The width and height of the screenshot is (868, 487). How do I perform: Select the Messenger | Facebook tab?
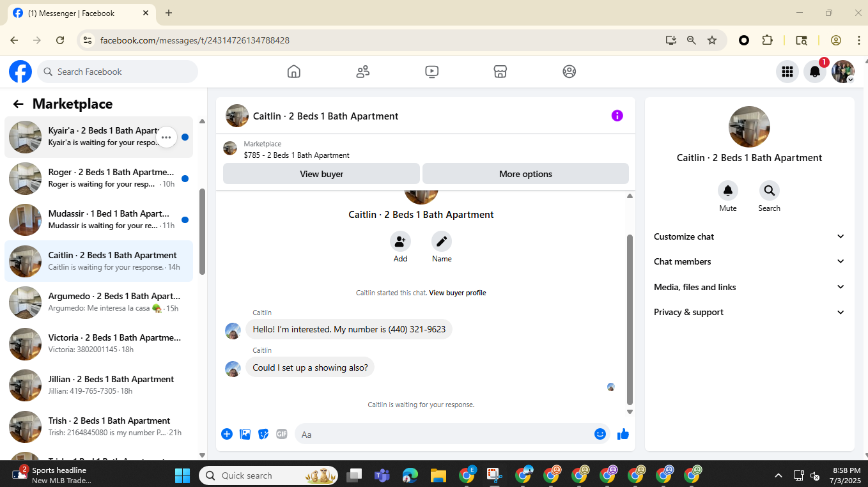click(x=81, y=13)
